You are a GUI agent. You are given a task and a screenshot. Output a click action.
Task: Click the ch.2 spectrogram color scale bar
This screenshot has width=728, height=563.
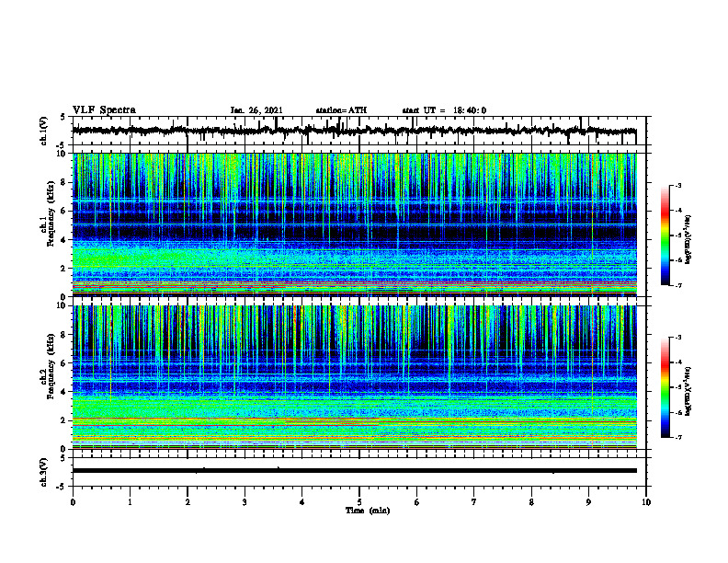tap(665, 387)
